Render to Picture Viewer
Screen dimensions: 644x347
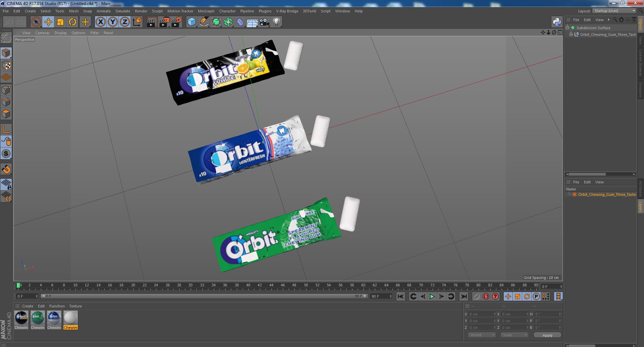[164, 22]
